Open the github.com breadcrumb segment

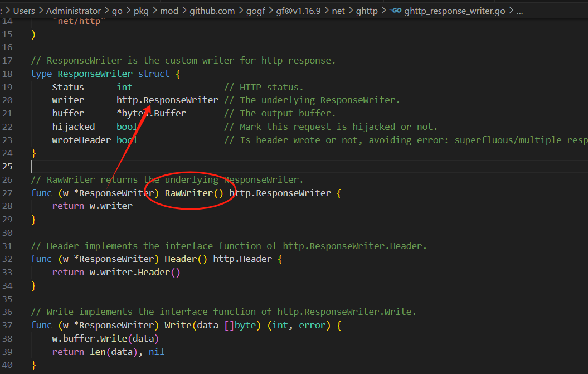pos(212,11)
